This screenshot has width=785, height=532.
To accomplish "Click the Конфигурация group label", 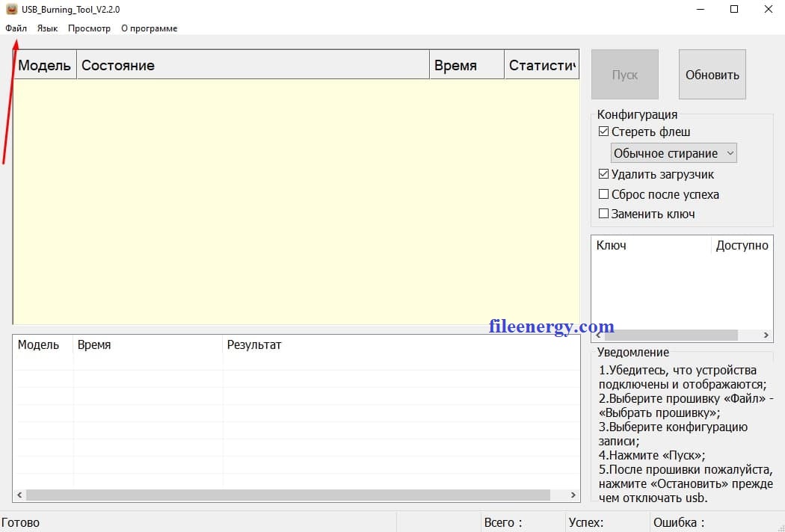I will (637, 114).
